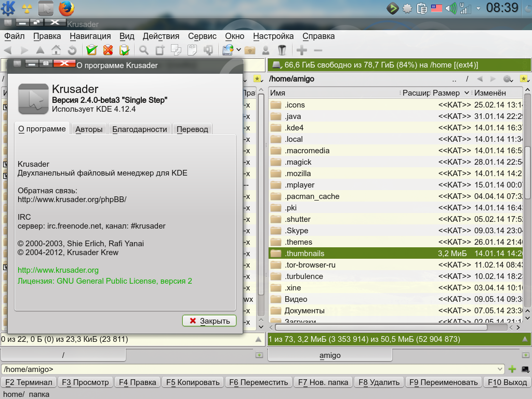
Task: Open the Действия menu
Action: (161, 36)
